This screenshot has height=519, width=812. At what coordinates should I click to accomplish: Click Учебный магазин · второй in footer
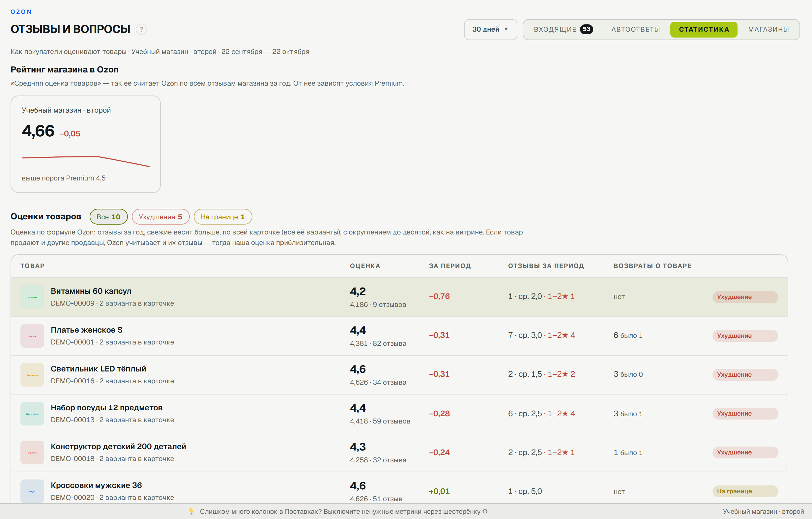pyautogui.click(x=764, y=511)
